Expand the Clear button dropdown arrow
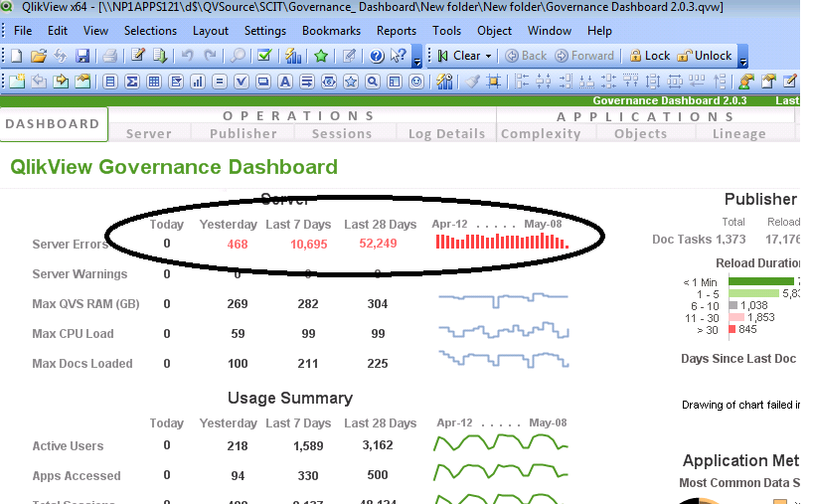 click(488, 56)
